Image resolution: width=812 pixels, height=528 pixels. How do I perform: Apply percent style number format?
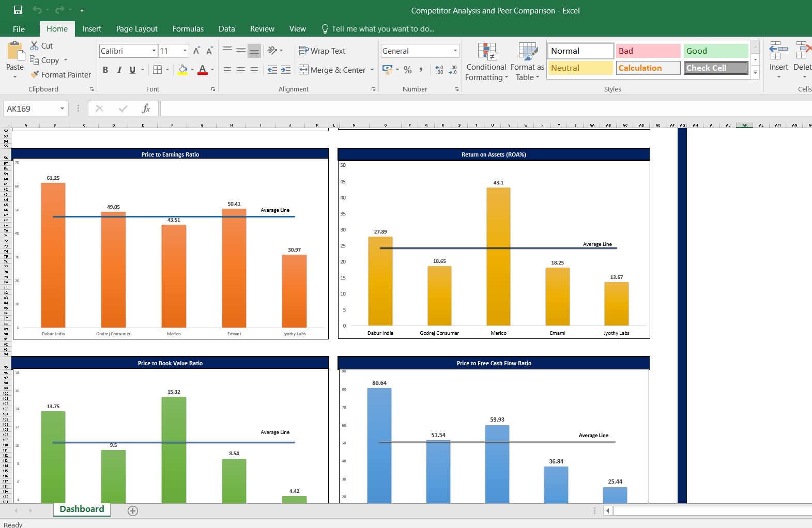pyautogui.click(x=408, y=70)
